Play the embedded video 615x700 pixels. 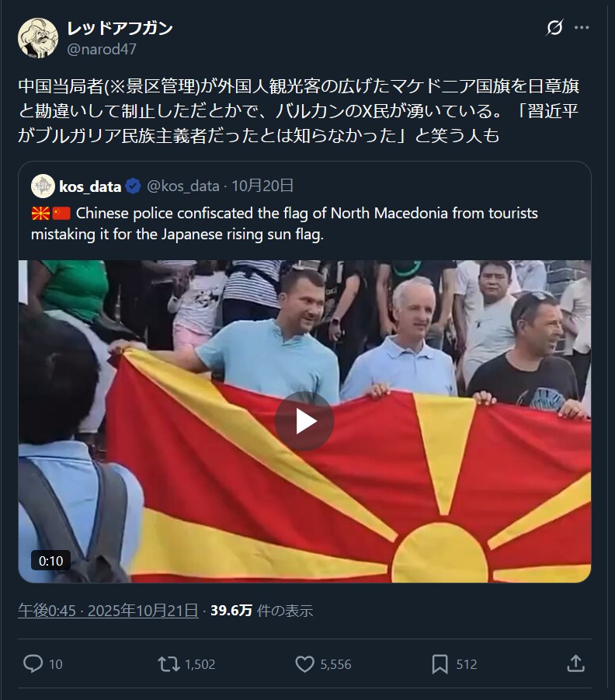click(304, 421)
